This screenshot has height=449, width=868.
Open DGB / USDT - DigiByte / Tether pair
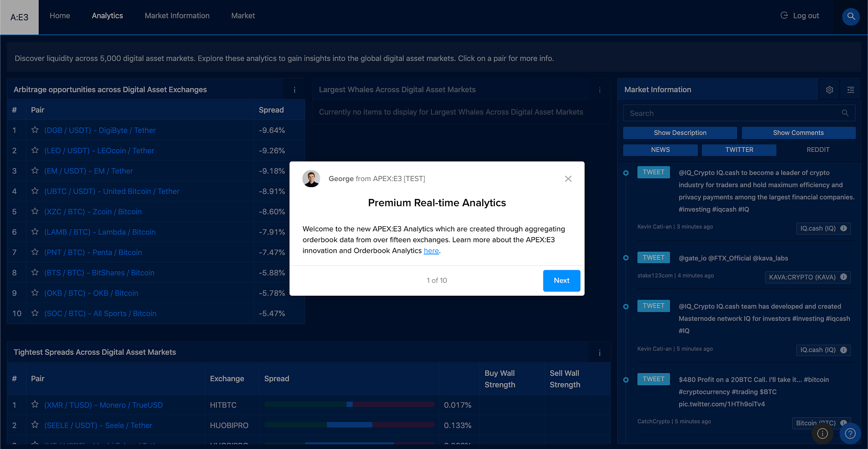tap(100, 130)
